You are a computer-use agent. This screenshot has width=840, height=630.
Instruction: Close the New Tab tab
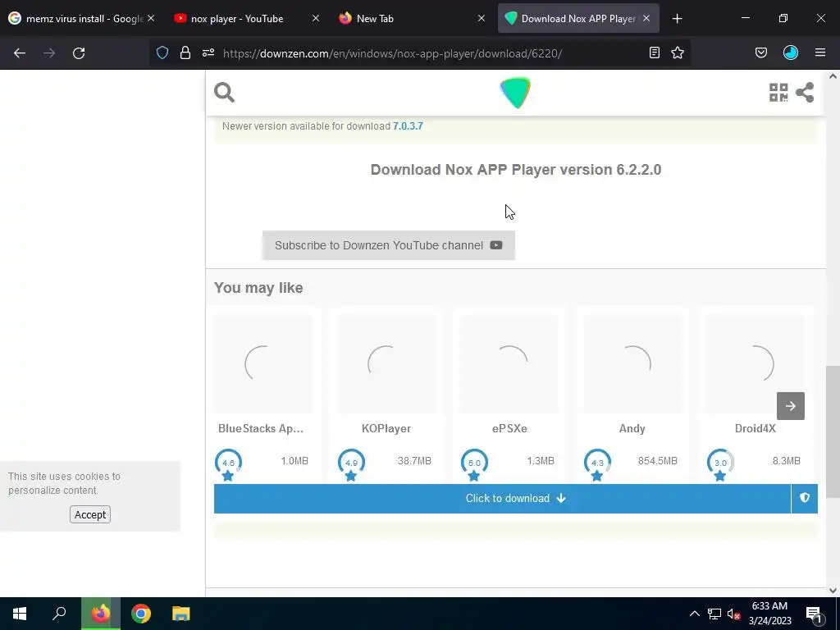[x=481, y=18]
